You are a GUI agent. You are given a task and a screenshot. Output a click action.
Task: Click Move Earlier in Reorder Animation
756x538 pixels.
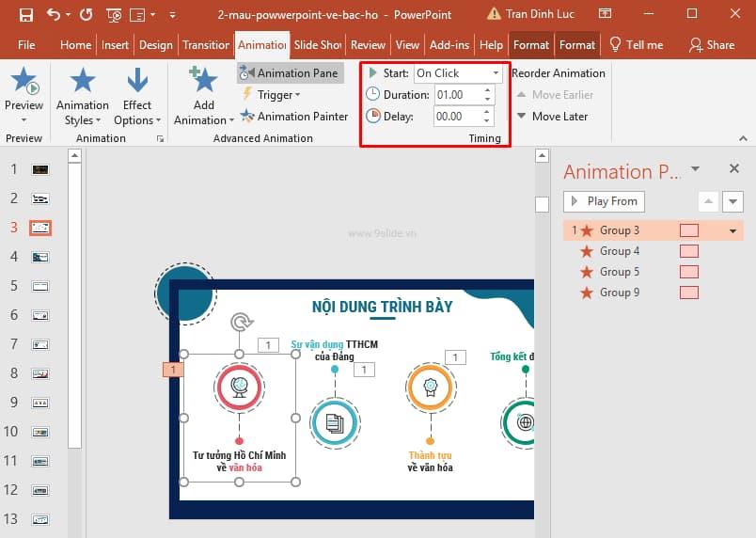555,95
